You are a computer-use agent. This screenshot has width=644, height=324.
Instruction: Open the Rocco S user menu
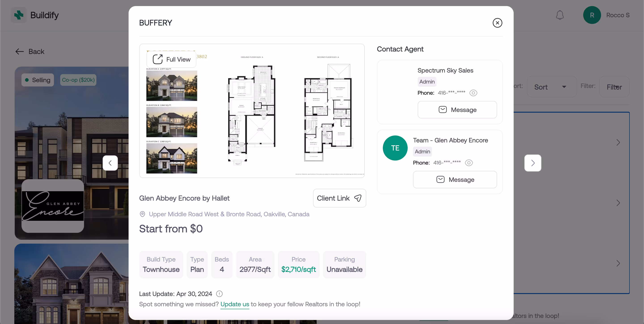click(x=606, y=15)
